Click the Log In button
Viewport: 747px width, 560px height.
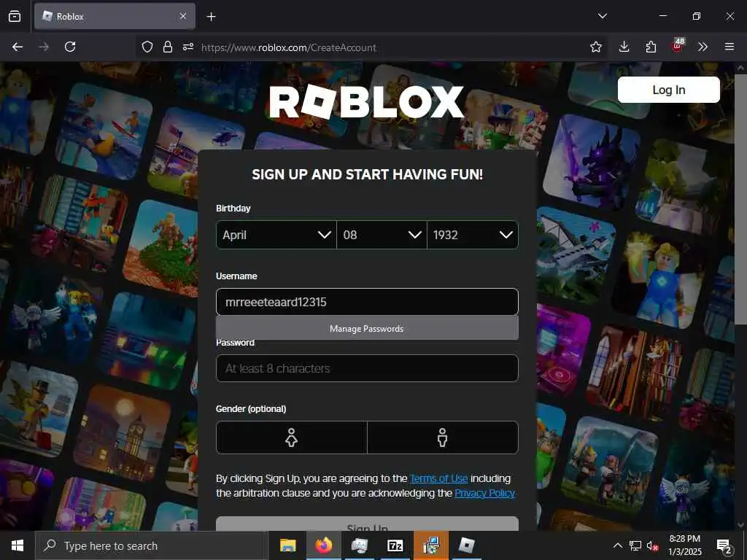tap(669, 90)
